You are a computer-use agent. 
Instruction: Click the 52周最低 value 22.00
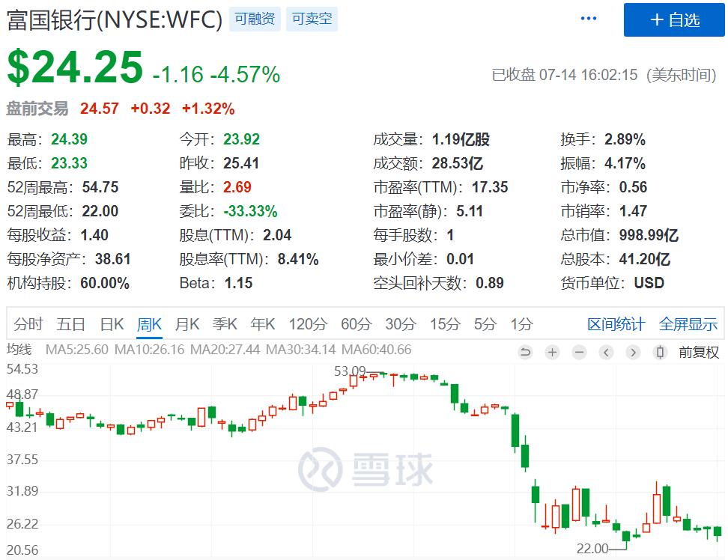[100, 211]
